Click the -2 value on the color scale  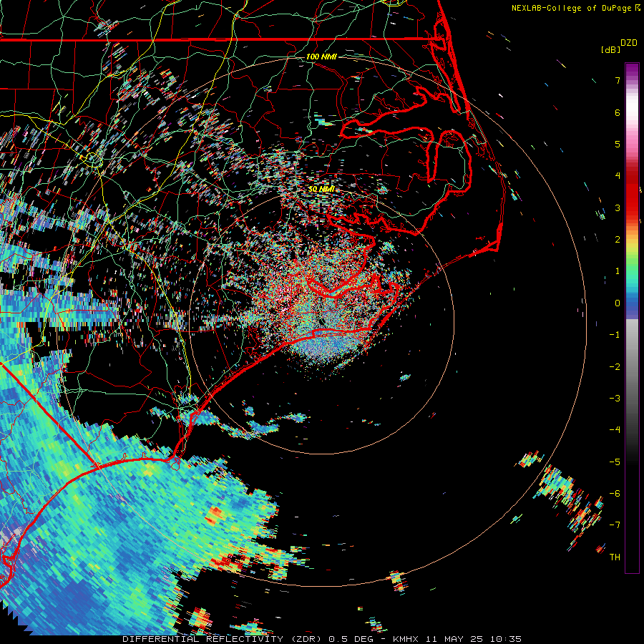pyautogui.click(x=615, y=367)
